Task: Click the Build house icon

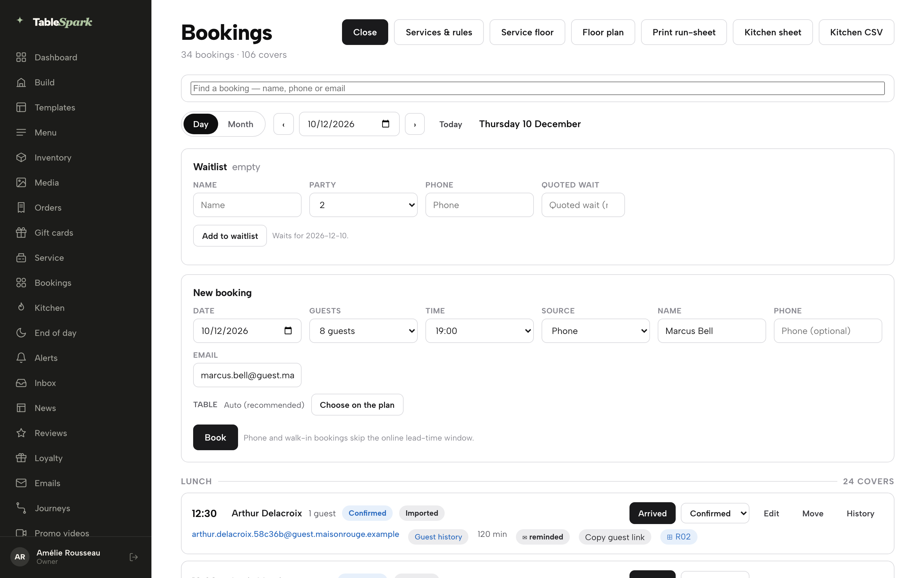Action: click(x=21, y=82)
